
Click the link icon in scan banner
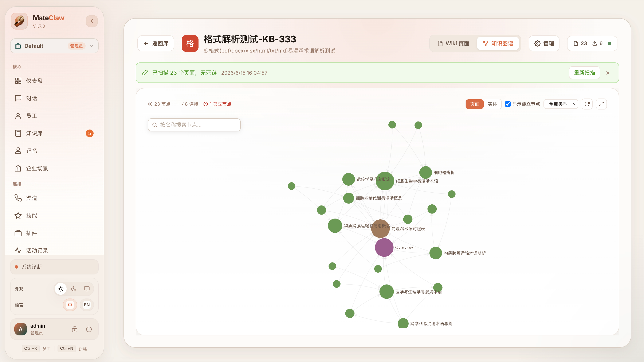145,73
